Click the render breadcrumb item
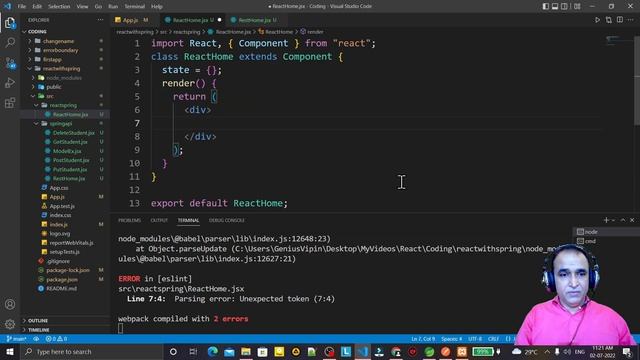The height and width of the screenshot is (360, 640). [x=312, y=31]
